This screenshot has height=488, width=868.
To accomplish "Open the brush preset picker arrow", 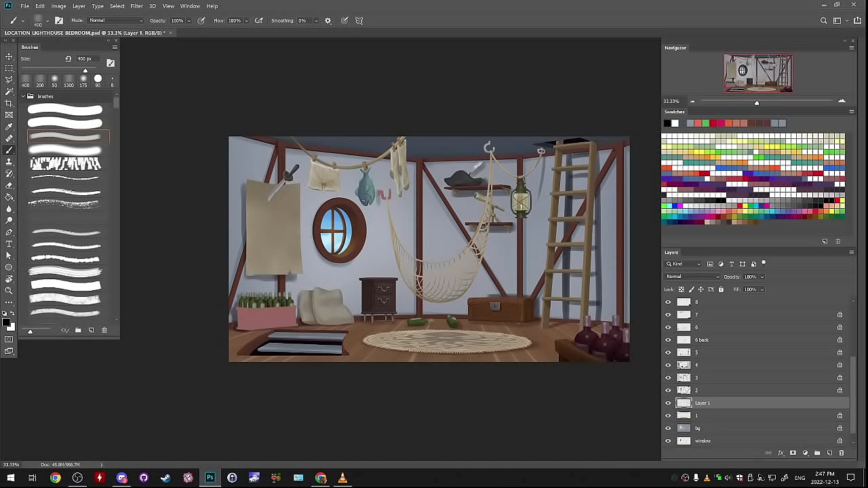I will click(x=47, y=20).
